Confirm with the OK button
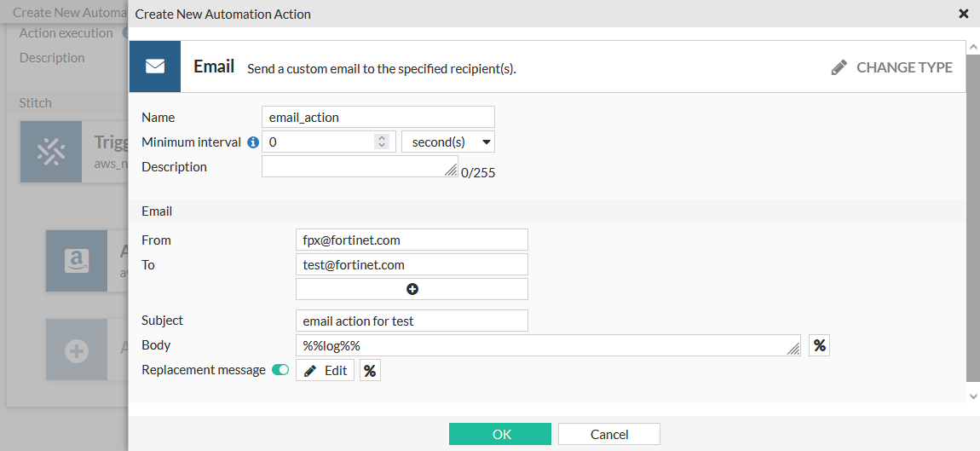980x451 pixels. (x=500, y=434)
